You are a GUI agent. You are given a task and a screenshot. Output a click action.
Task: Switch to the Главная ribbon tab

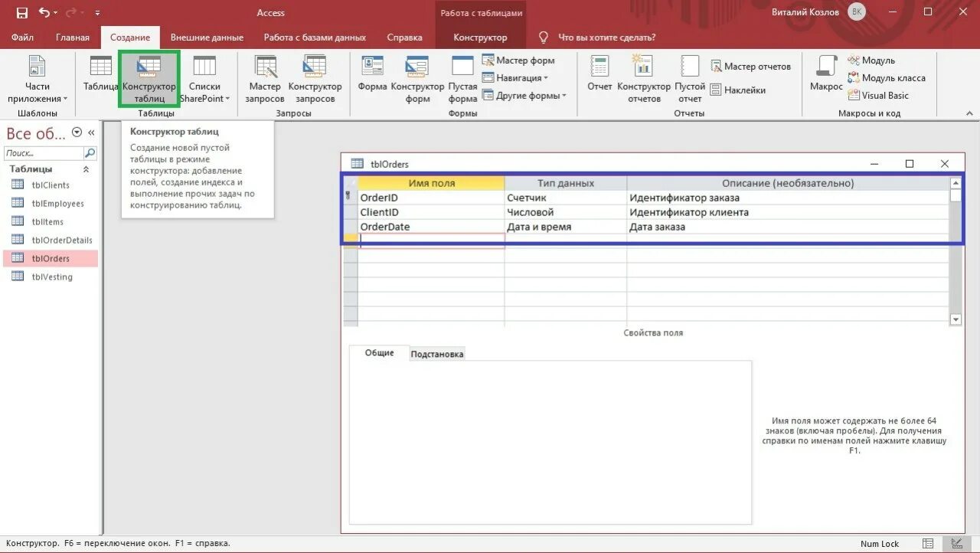tap(73, 38)
